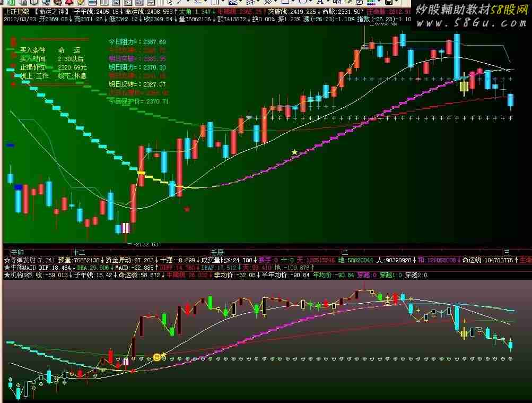Image resolution: width=532 pixels, height=403 pixels.
Task: Click the 止损价位 2320.69元 stop-loss line
Action: pyautogui.click(x=53, y=67)
